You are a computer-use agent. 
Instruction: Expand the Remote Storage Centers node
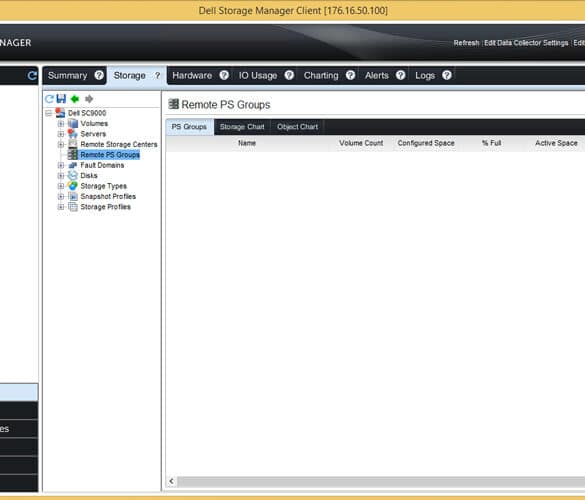[x=61, y=144]
